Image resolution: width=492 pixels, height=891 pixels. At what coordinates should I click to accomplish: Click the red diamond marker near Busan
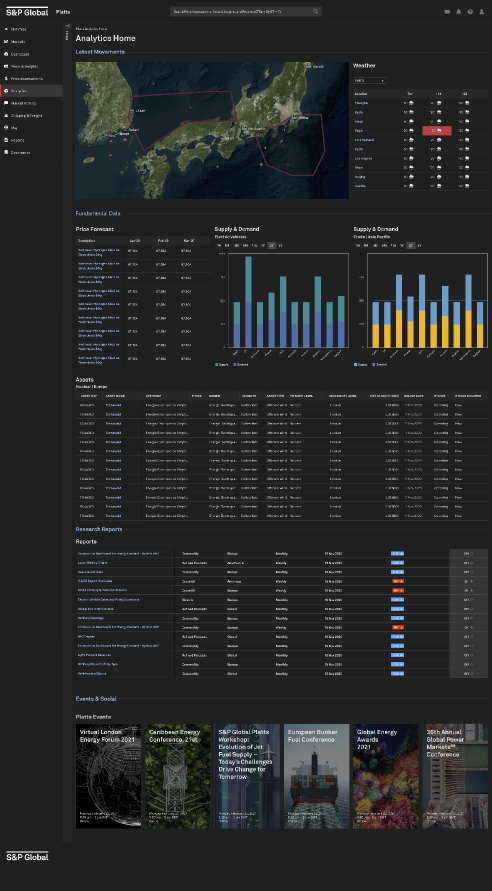coord(125,139)
